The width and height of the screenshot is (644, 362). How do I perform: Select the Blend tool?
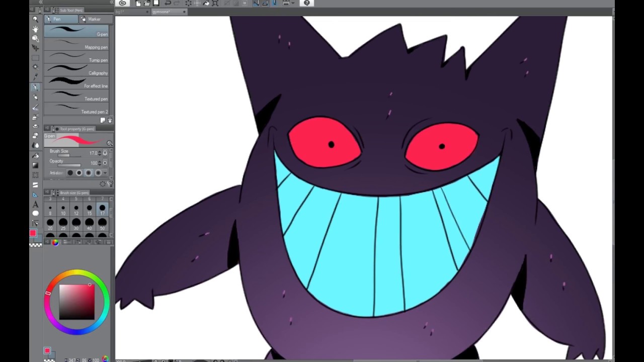point(35,145)
